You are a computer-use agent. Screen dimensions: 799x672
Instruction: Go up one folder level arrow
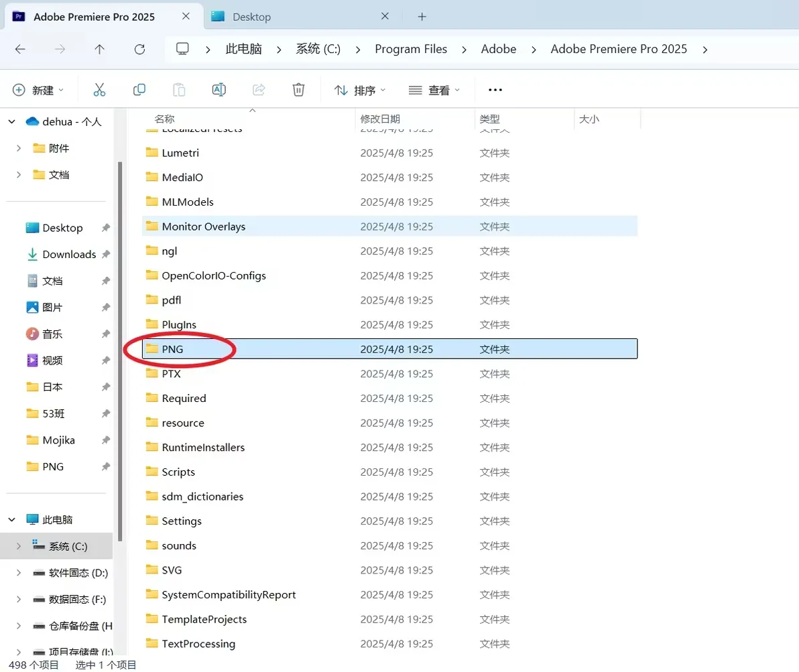[99, 49]
